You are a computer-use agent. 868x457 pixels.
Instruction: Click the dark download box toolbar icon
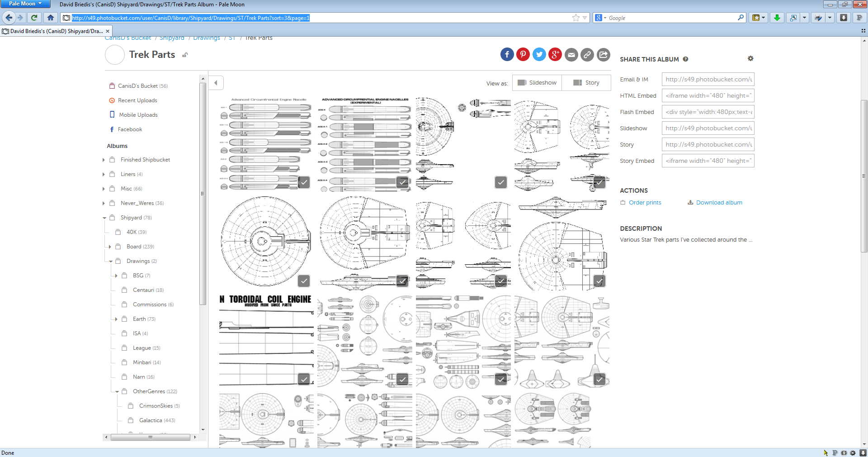coord(844,18)
